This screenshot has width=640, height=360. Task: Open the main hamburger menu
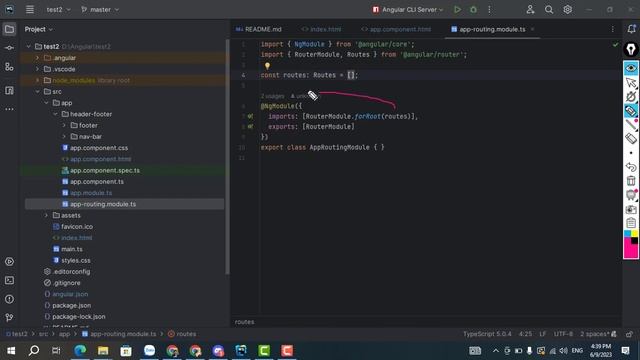[30, 9]
